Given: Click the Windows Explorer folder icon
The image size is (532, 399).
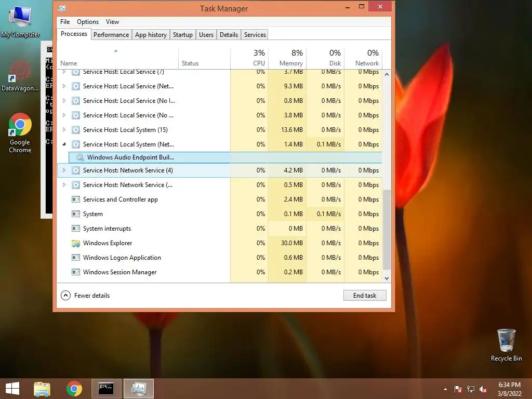Looking at the screenshot, I should (76, 243).
